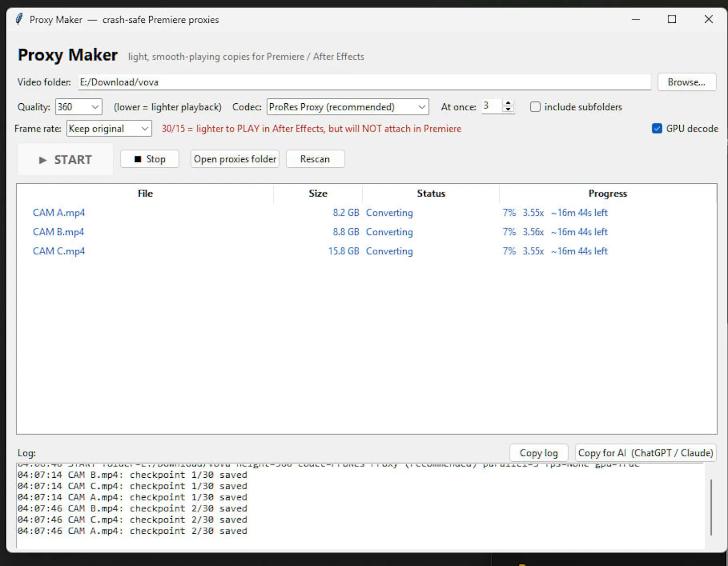Increase the At once value
The image size is (728, 566).
tap(508, 103)
